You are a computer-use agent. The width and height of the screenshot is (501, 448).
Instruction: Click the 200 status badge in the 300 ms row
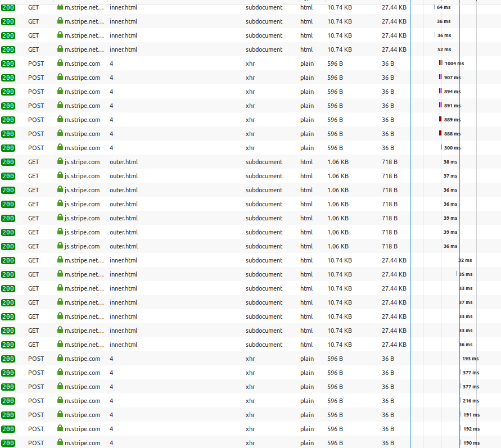click(8, 148)
